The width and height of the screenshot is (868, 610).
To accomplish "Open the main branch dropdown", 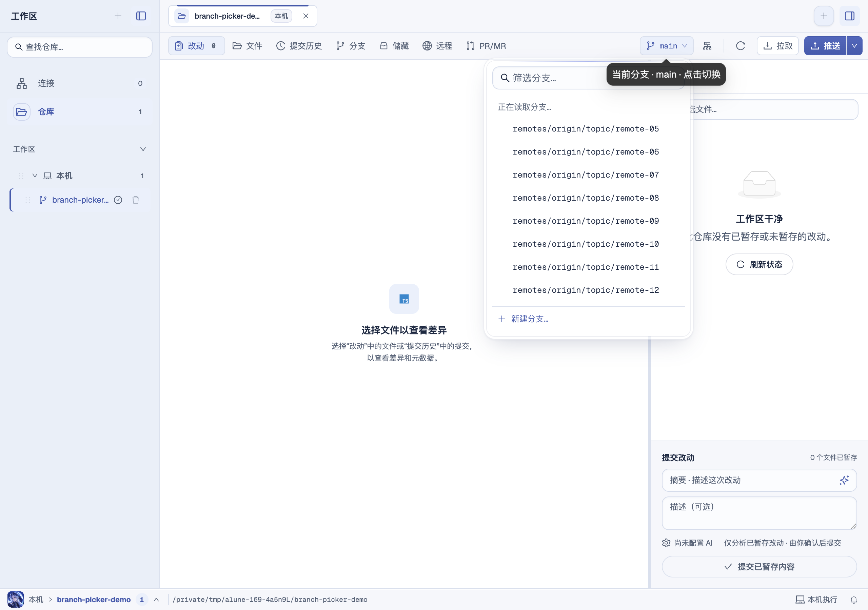I will click(x=667, y=46).
